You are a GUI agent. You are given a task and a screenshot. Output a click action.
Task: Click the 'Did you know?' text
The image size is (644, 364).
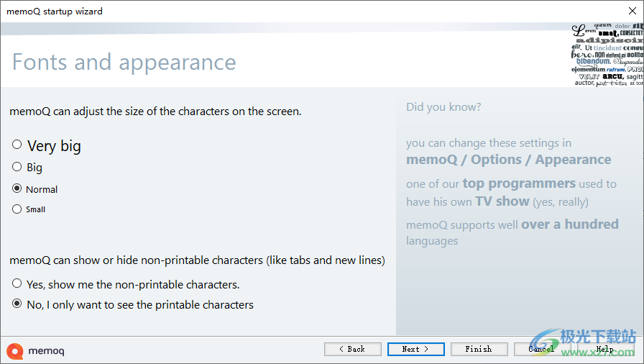pos(443,106)
